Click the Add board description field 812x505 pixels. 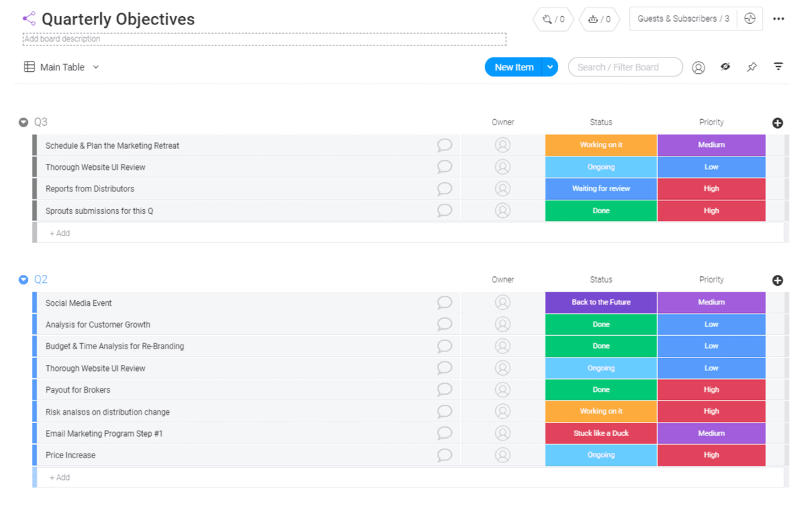click(x=264, y=39)
